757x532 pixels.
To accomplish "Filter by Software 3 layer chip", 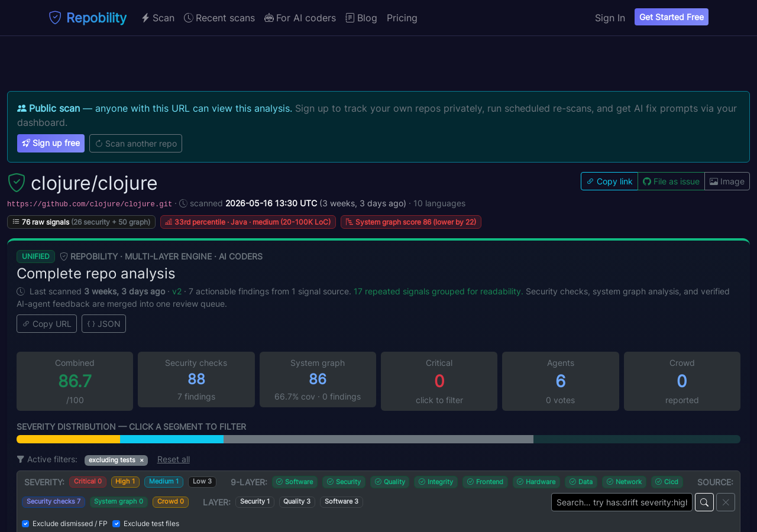I will tap(341, 502).
